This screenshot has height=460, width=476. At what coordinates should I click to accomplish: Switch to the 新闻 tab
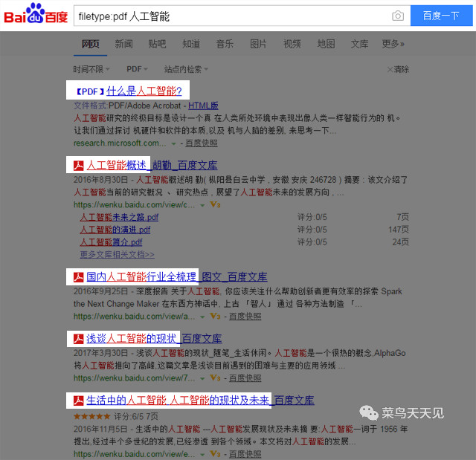click(123, 44)
